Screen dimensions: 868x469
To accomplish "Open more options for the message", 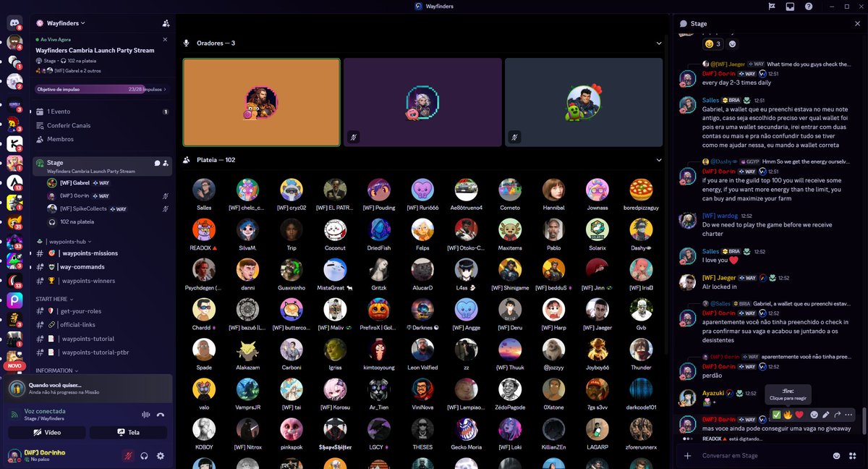I will pyautogui.click(x=849, y=415).
